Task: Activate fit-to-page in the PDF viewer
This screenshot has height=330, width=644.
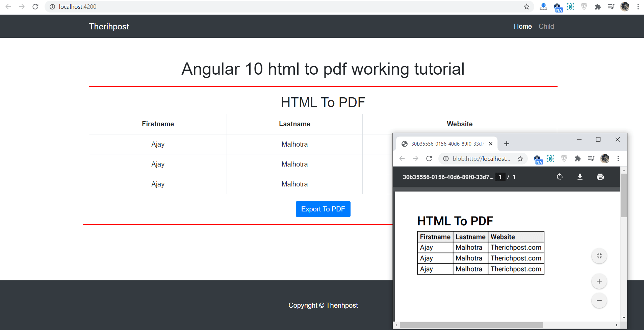Action: pyautogui.click(x=599, y=256)
